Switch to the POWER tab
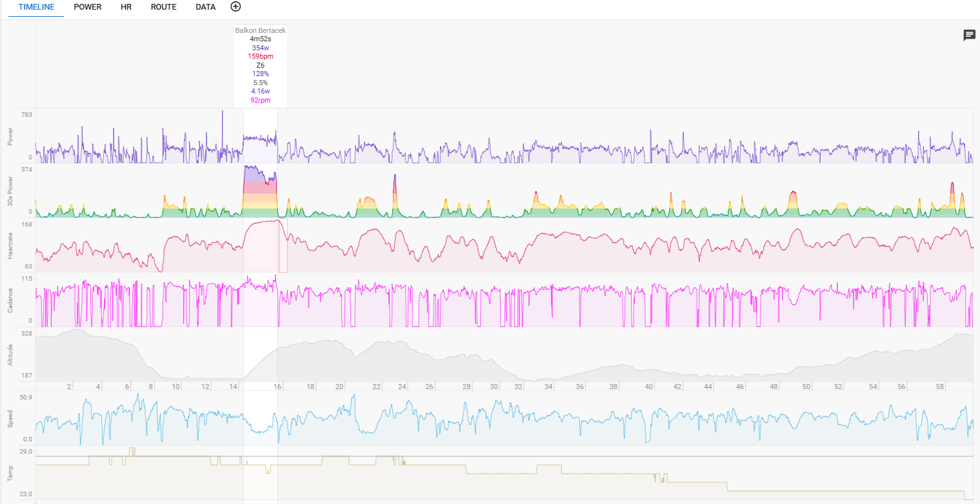The image size is (980, 504). click(x=88, y=7)
